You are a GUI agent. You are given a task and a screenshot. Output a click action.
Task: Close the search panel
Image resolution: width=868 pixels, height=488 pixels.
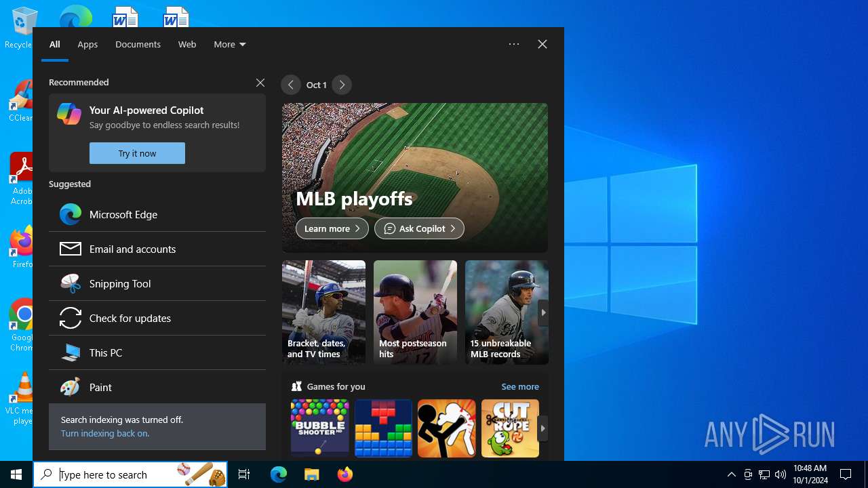pyautogui.click(x=542, y=44)
